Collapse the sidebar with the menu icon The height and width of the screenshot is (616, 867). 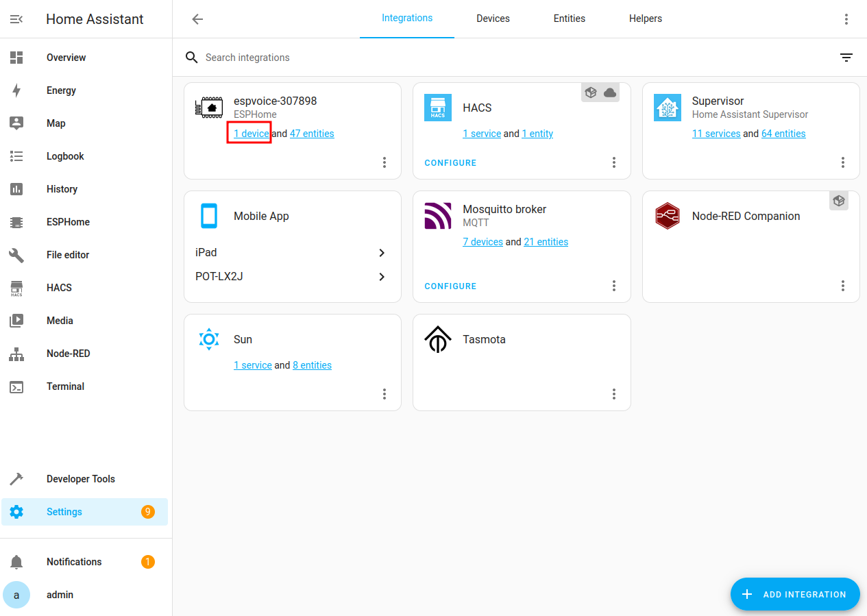(x=16, y=19)
